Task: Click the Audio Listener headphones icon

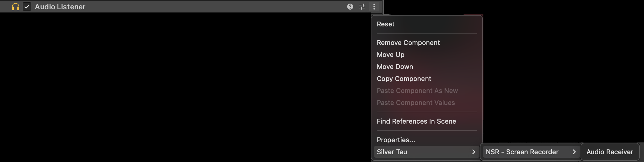Action: (15, 7)
